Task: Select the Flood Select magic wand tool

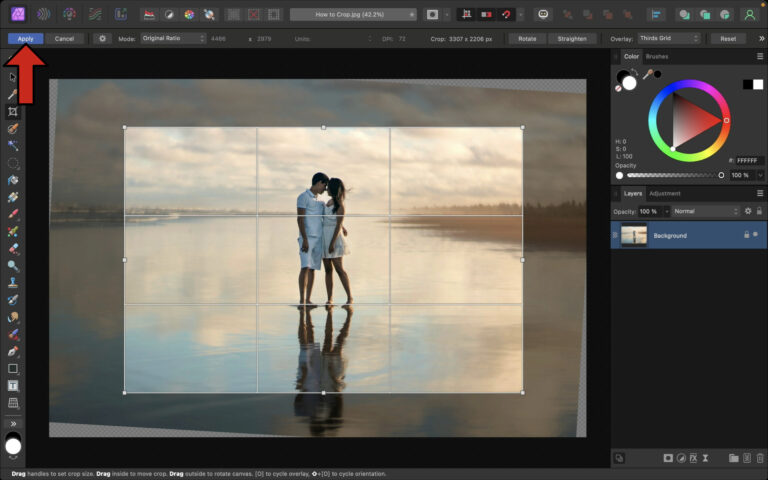Action: [x=13, y=145]
